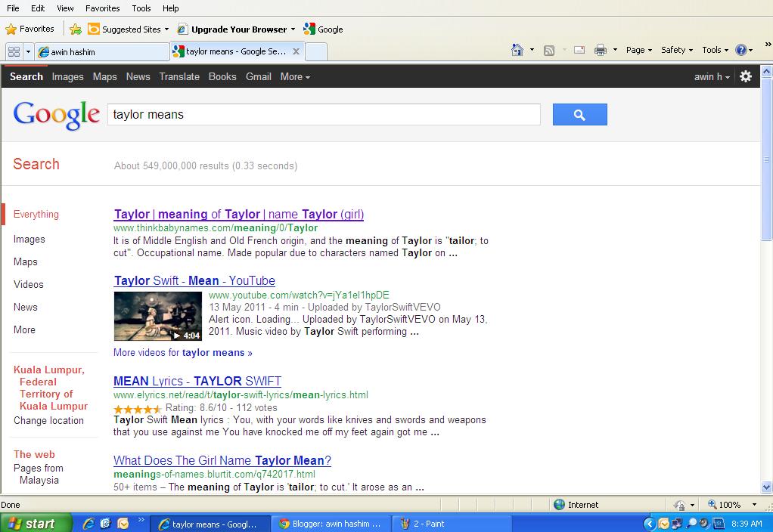Click the Quick Tabs grid icon

14,51
